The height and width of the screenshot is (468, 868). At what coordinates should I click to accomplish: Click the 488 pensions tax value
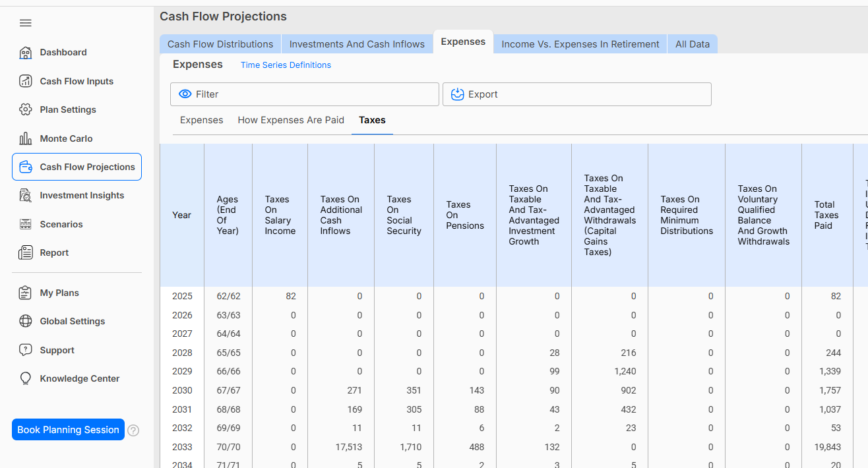tap(476, 447)
